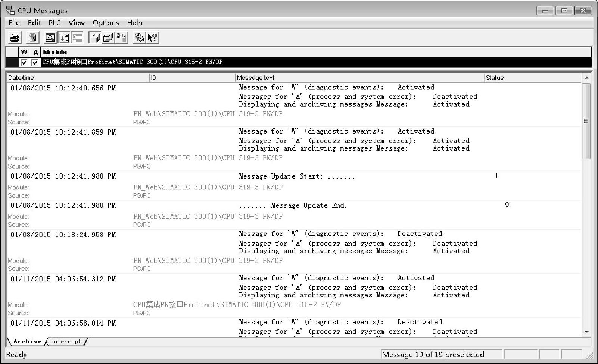Open the View menu
Viewport: 598px width, 364px height.
77,23
